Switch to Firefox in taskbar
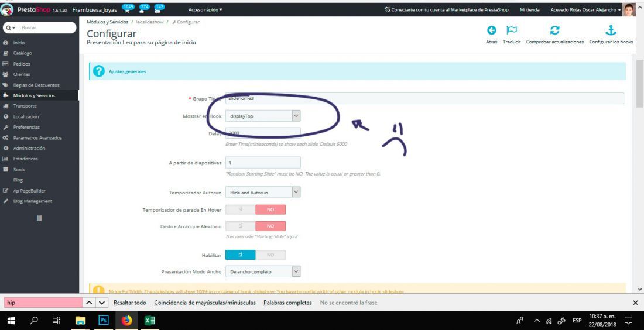This screenshot has width=644, height=330. pos(127,320)
